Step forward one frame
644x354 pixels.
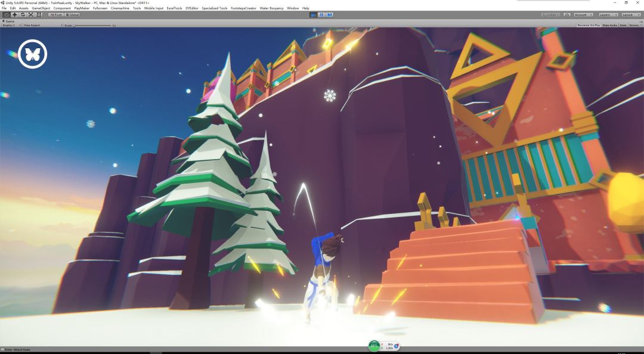coord(329,15)
